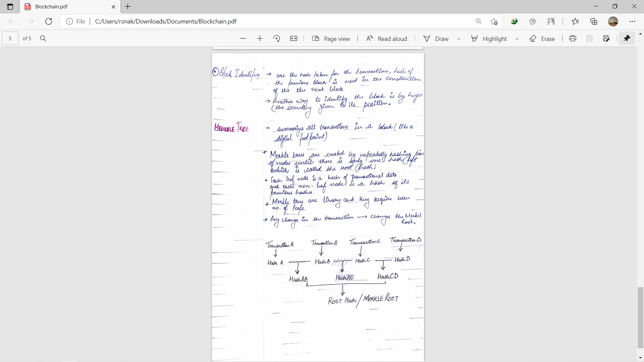The width and height of the screenshot is (644, 362).
Task: Click the Print icon in PDF toolbar
Action: tap(573, 39)
